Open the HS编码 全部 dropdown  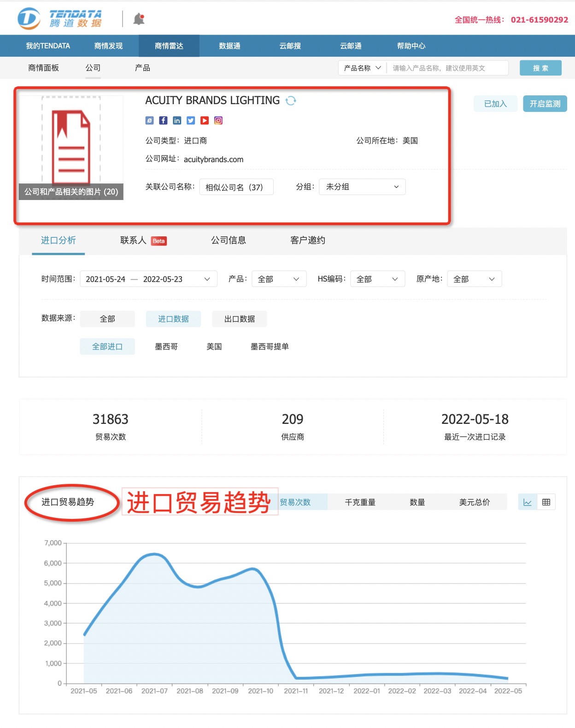click(x=377, y=279)
